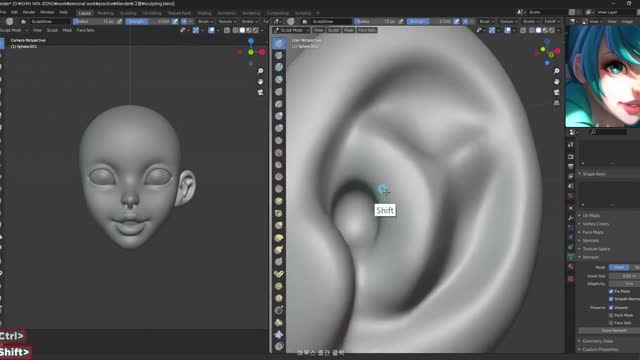
Task: Select the Pose sculpt brush
Action: [279, 274]
